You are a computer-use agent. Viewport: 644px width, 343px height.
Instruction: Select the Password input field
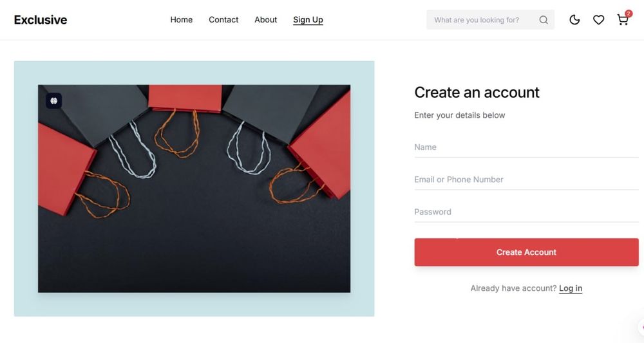[526, 212]
